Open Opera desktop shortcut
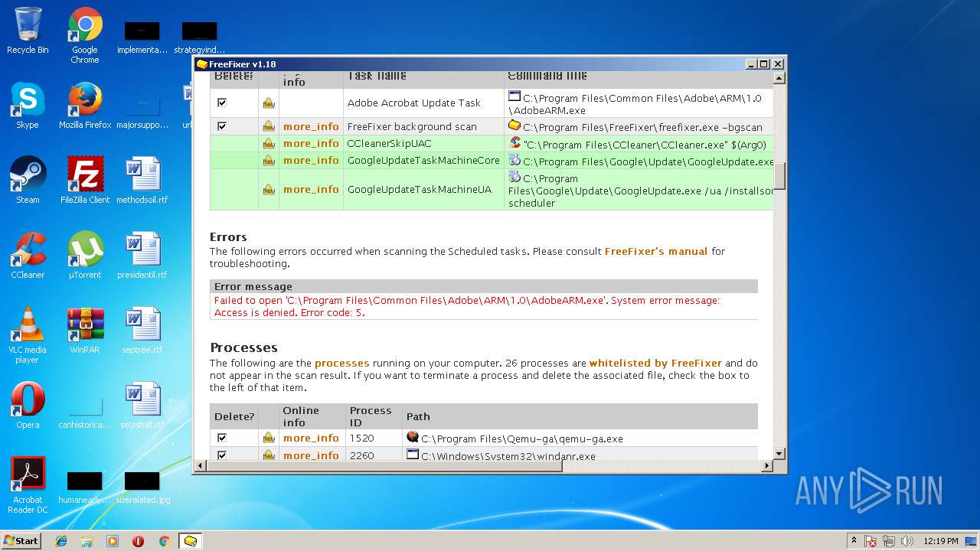Viewport: 980px width, 551px height. [28, 406]
